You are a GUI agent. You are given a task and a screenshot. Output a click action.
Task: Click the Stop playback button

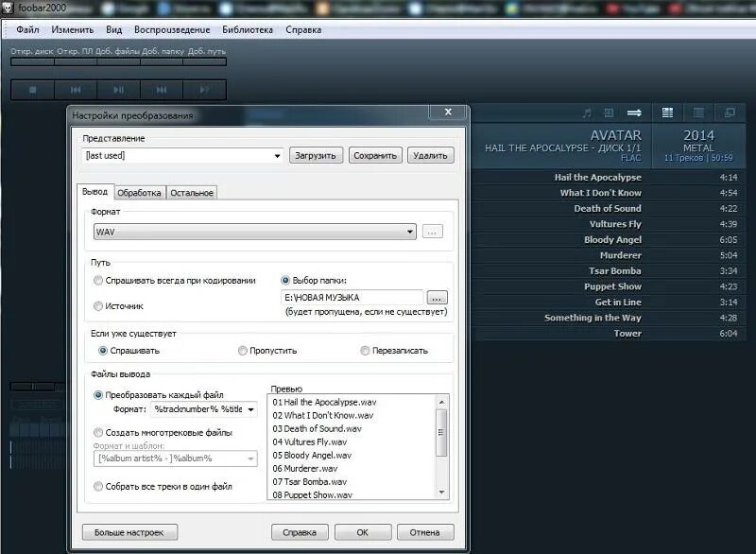click(x=33, y=90)
